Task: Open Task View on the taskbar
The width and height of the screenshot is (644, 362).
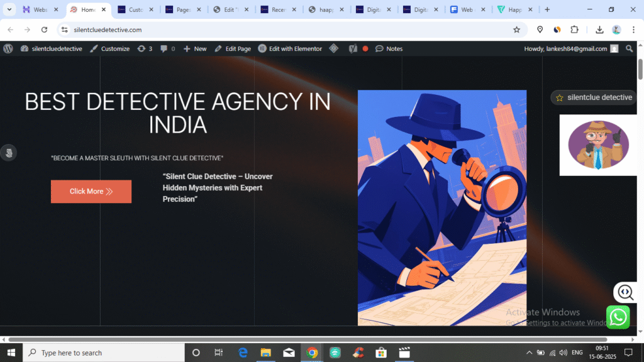Action: pyautogui.click(x=218, y=353)
